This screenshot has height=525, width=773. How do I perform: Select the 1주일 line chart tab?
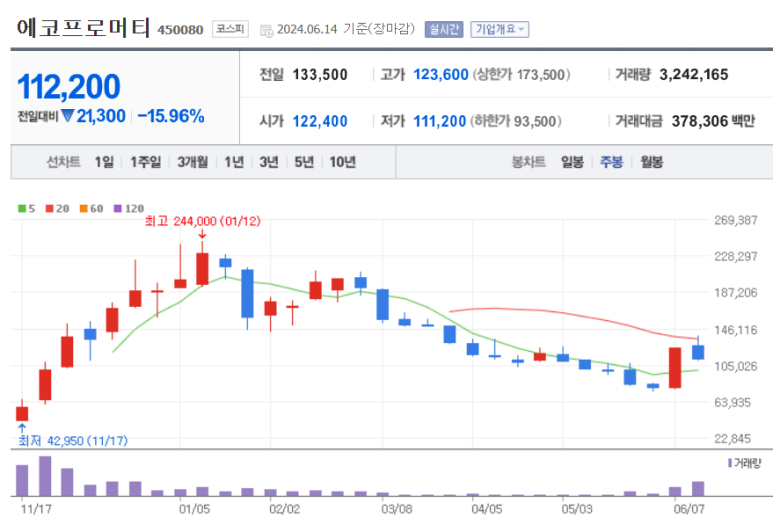tap(145, 162)
